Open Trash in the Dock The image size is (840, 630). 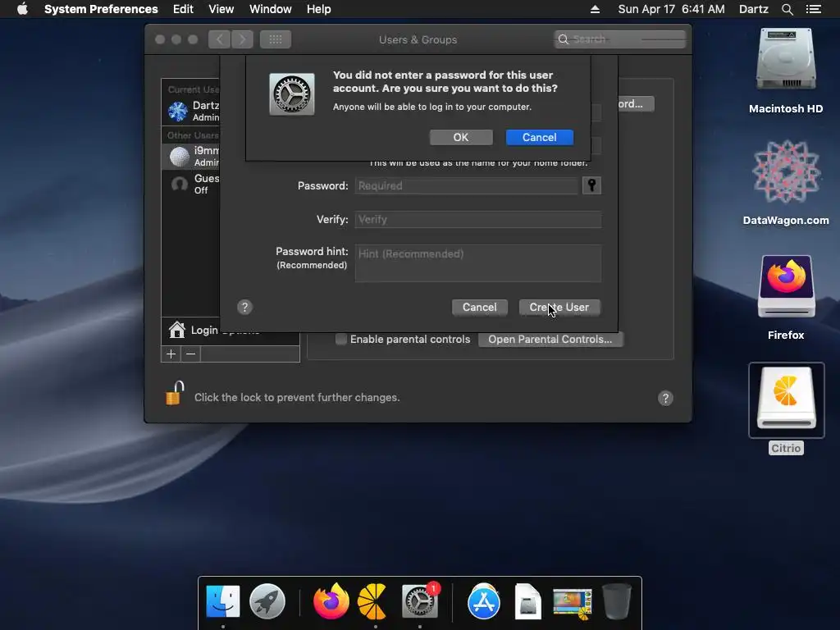pyautogui.click(x=617, y=601)
